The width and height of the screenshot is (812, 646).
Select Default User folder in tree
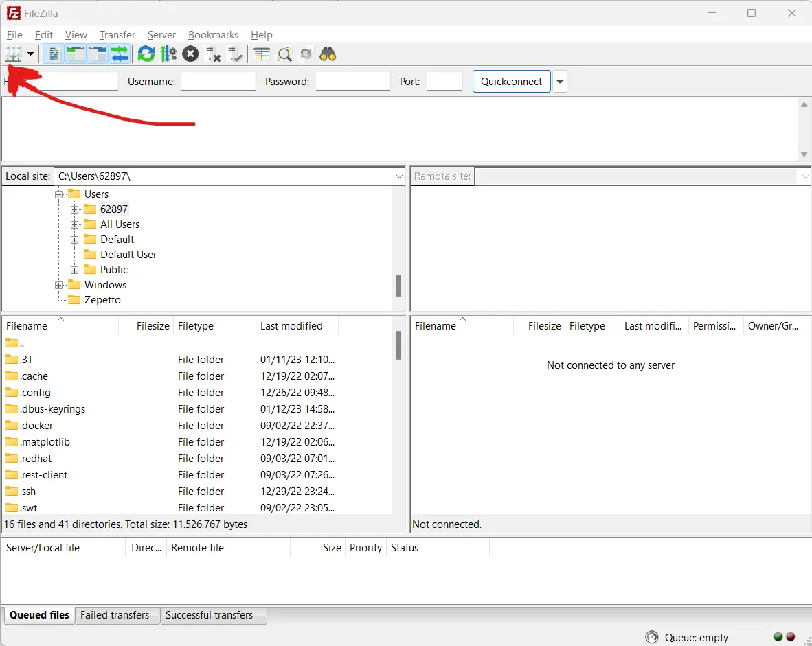[128, 255]
